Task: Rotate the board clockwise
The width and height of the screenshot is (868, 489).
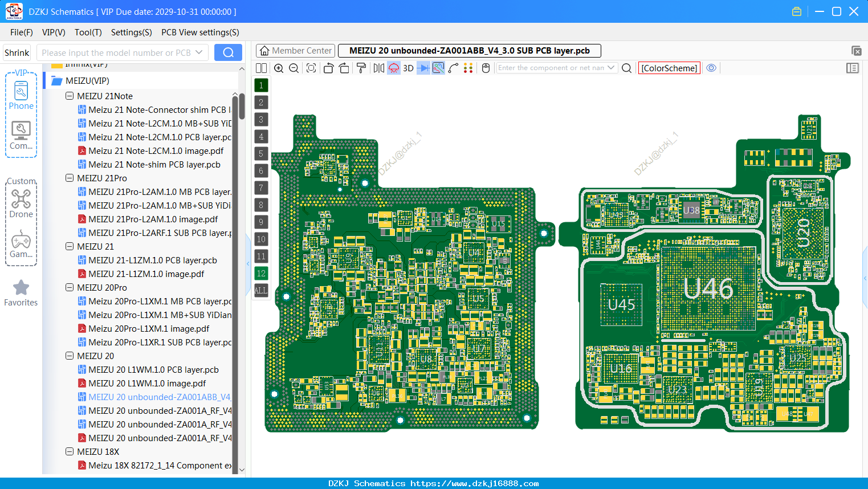Action: [x=344, y=68]
